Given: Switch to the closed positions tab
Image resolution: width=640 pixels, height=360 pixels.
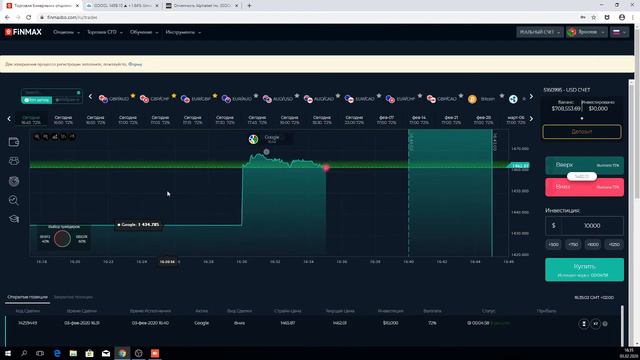Looking at the screenshot, I should point(73,297).
